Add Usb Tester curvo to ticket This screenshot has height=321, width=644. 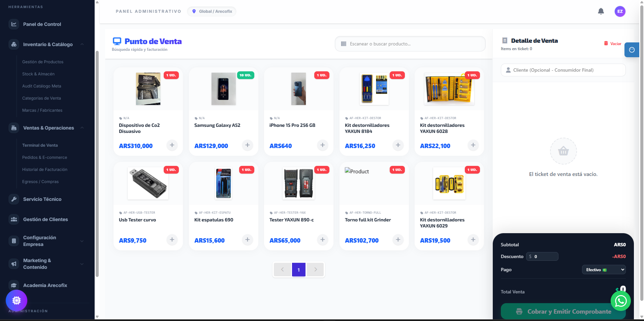click(172, 240)
